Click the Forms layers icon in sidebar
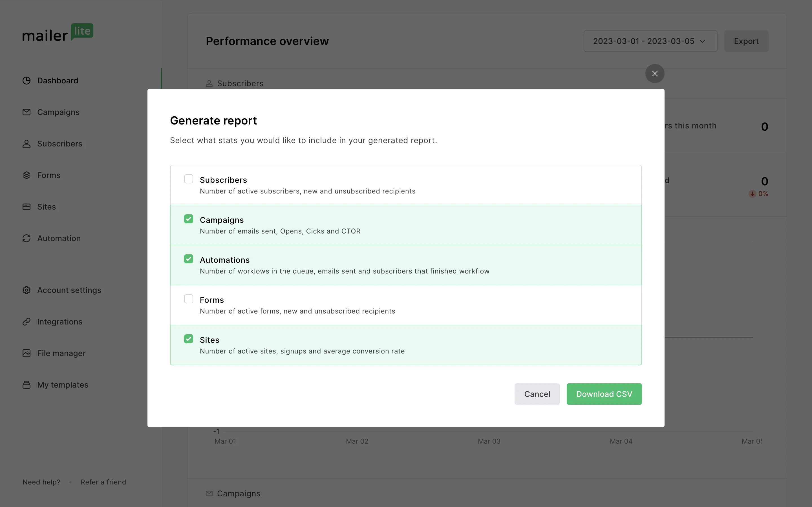The height and width of the screenshot is (507, 812). 27,175
